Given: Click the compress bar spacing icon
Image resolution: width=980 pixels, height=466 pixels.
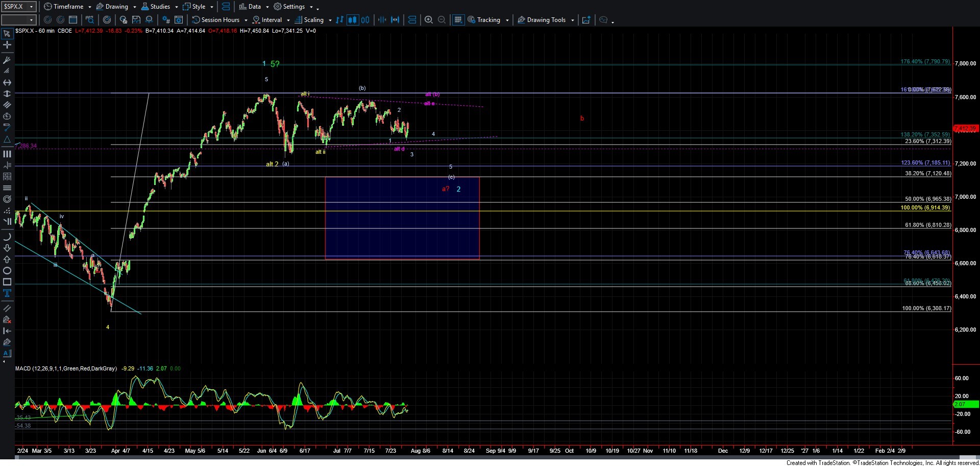Looking at the screenshot, I should click(382, 20).
